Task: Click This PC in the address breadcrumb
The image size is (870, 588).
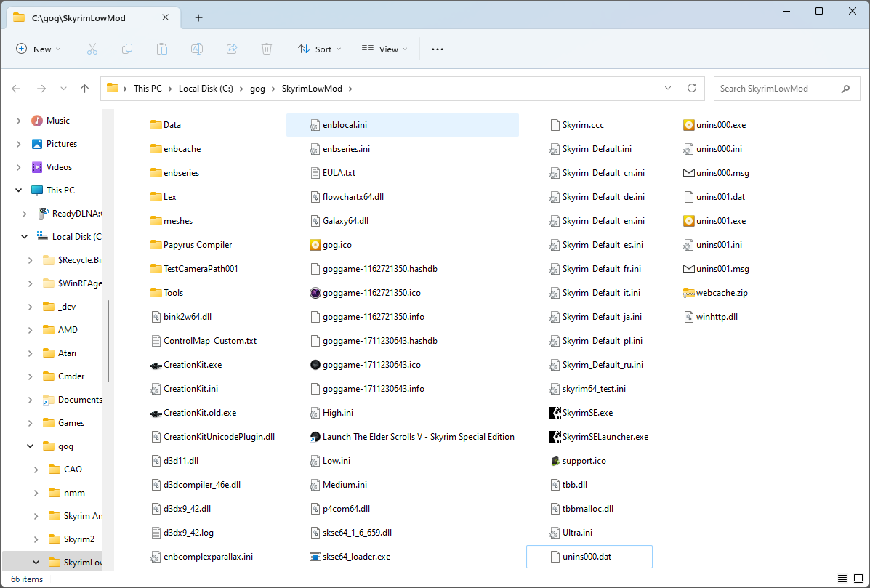Action: pyautogui.click(x=148, y=88)
